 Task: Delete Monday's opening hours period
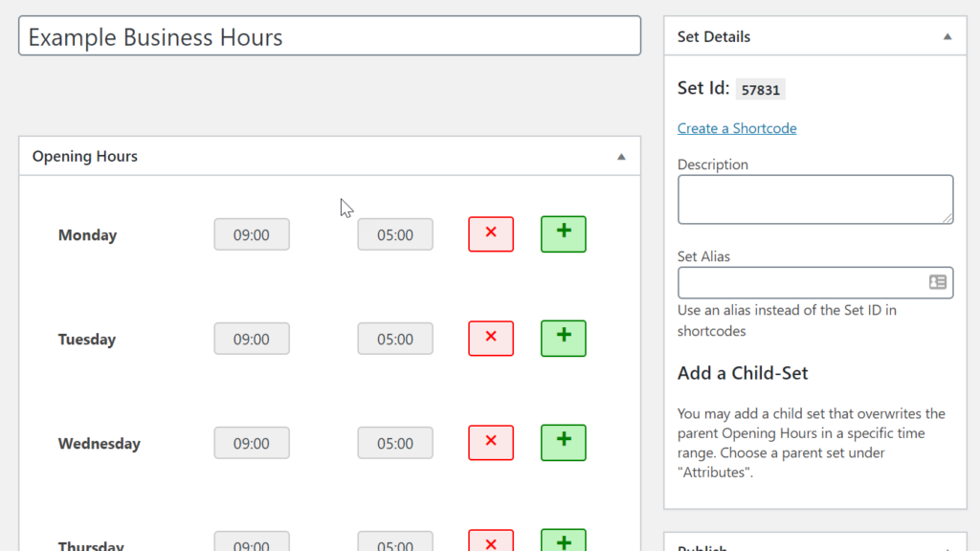point(491,234)
